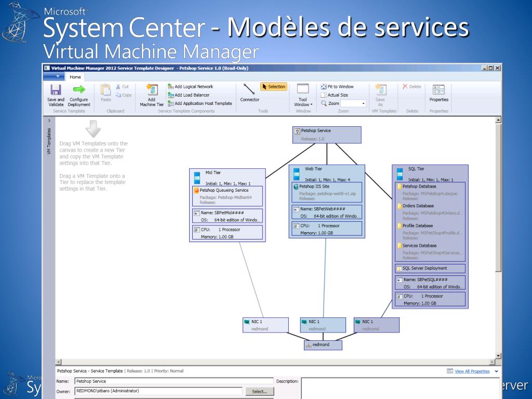Click Add Application Host Template
The image size is (532, 399).
200,103
